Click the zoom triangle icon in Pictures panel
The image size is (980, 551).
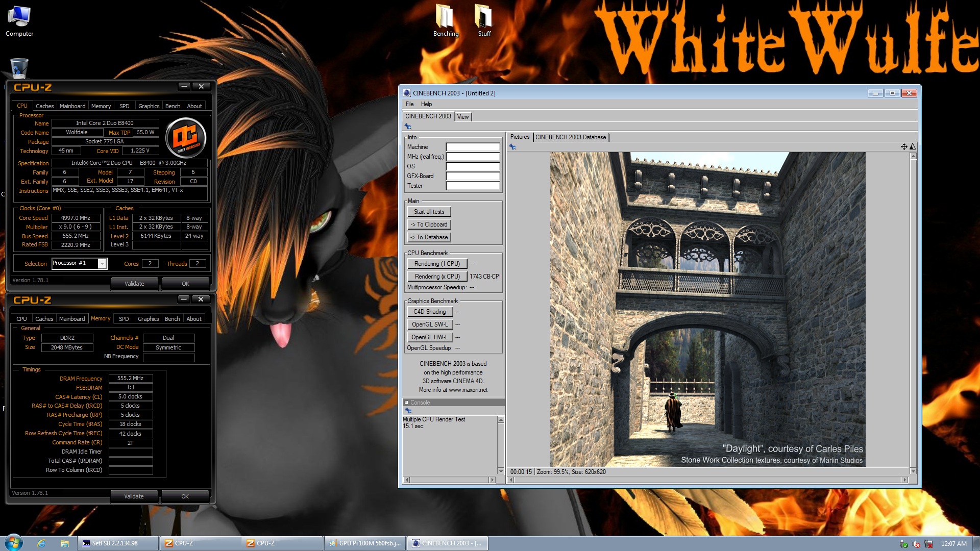click(x=913, y=147)
